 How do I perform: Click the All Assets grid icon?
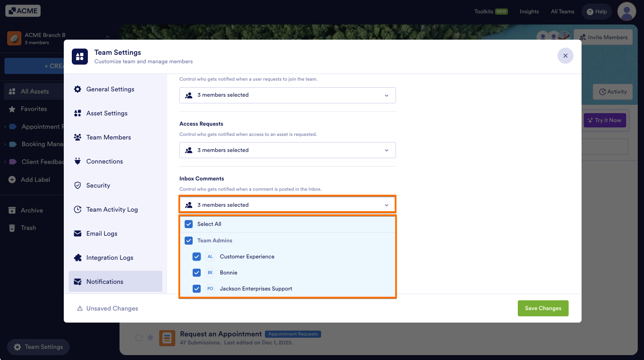[12, 91]
